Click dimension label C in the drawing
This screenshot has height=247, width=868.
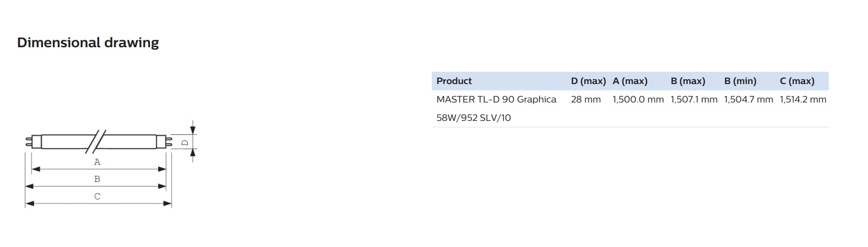click(x=97, y=196)
